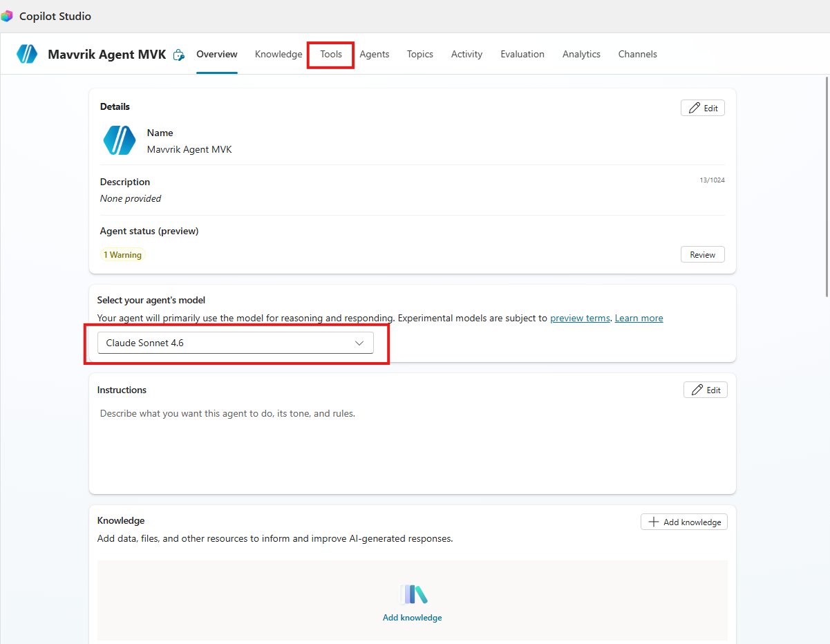Expand the Claude Sonnet 4.6 model dropdown
Screen dimensions: 830x644
click(x=236, y=343)
